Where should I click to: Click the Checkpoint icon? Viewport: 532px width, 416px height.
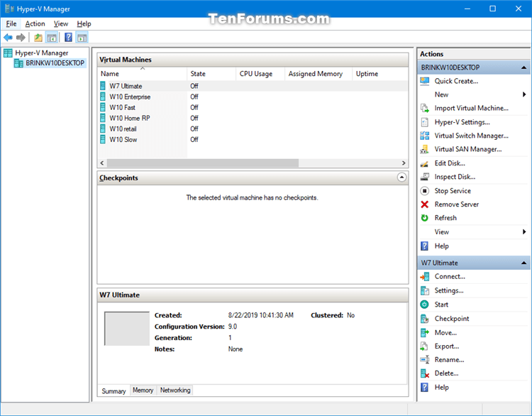[424, 319]
